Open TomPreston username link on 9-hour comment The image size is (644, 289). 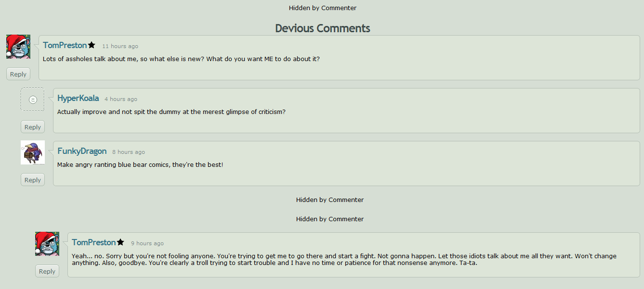tap(94, 242)
